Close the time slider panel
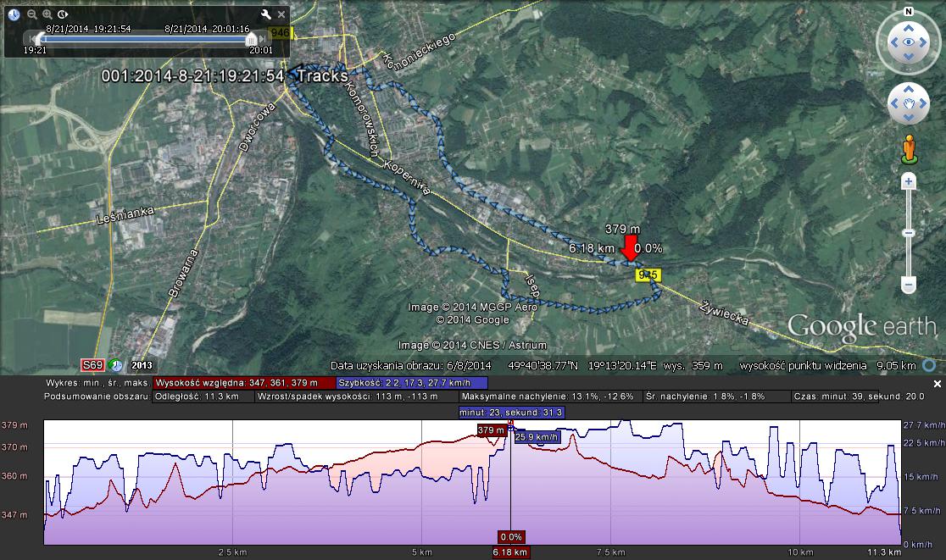The image size is (946, 560). click(282, 14)
